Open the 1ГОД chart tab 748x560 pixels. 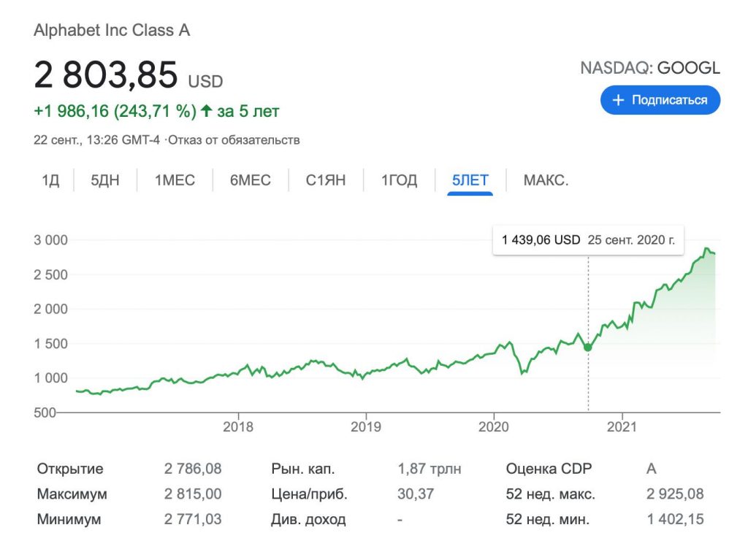pyautogui.click(x=400, y=180)
